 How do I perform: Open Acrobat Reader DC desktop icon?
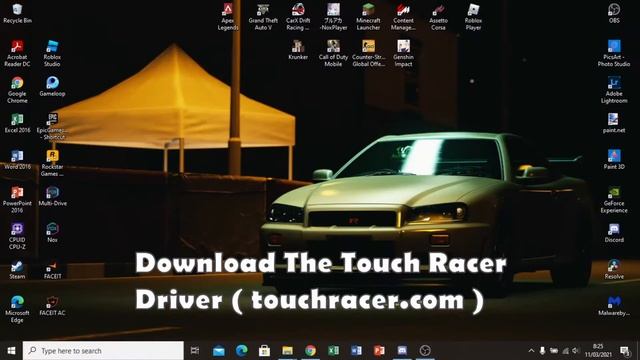[17, 53]
